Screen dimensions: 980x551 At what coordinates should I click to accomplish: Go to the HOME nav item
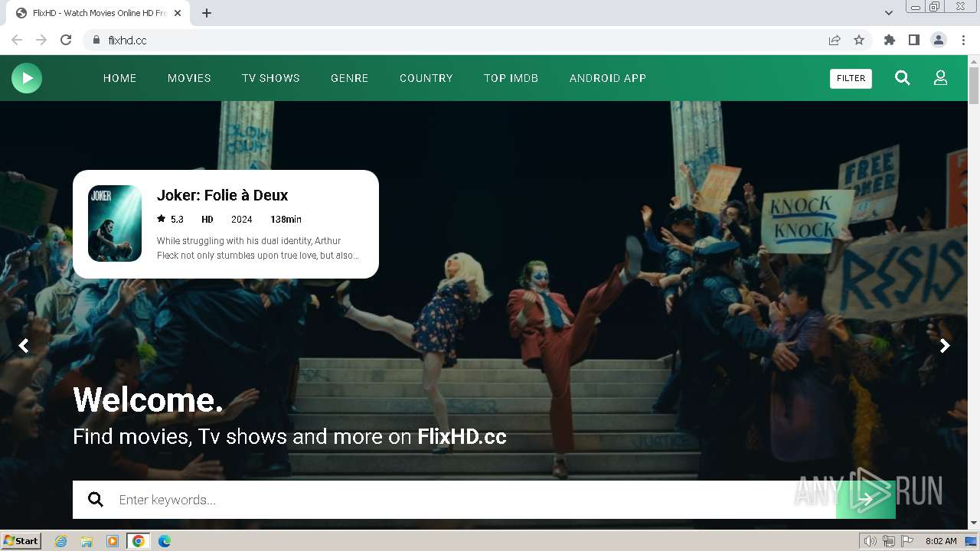click(x=120, y=78)
